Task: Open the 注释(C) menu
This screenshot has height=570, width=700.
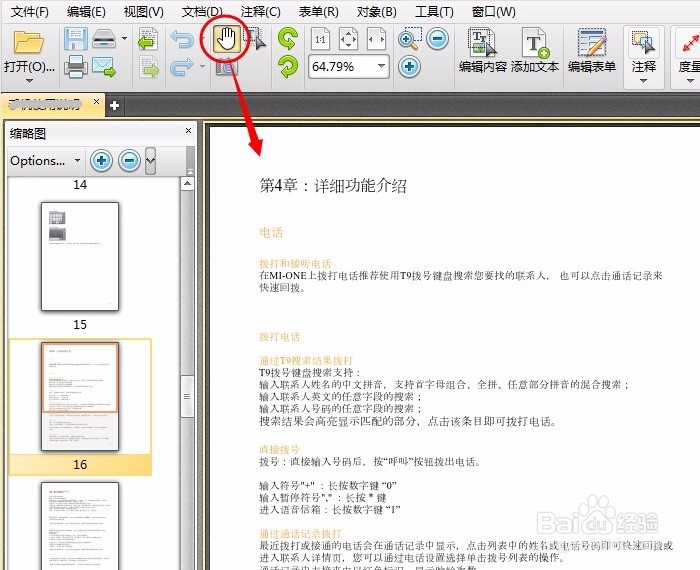Action: (x=260, y=11)
